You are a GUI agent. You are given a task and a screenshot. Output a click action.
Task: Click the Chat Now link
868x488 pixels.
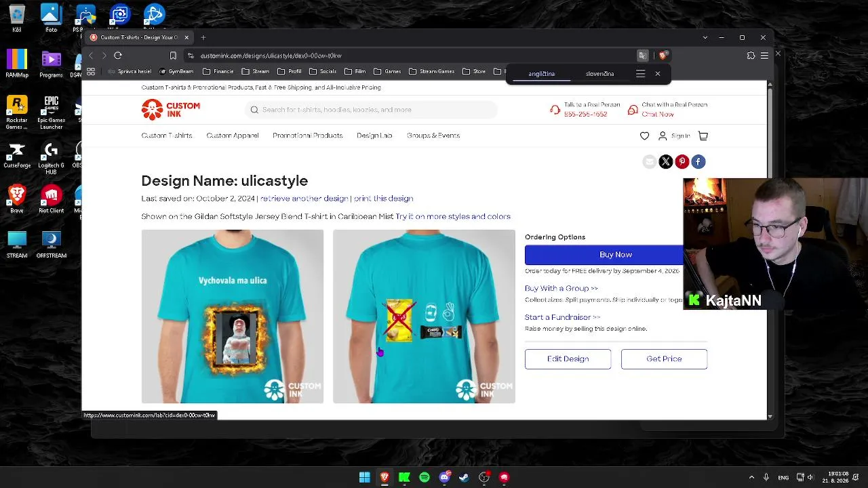658,115
